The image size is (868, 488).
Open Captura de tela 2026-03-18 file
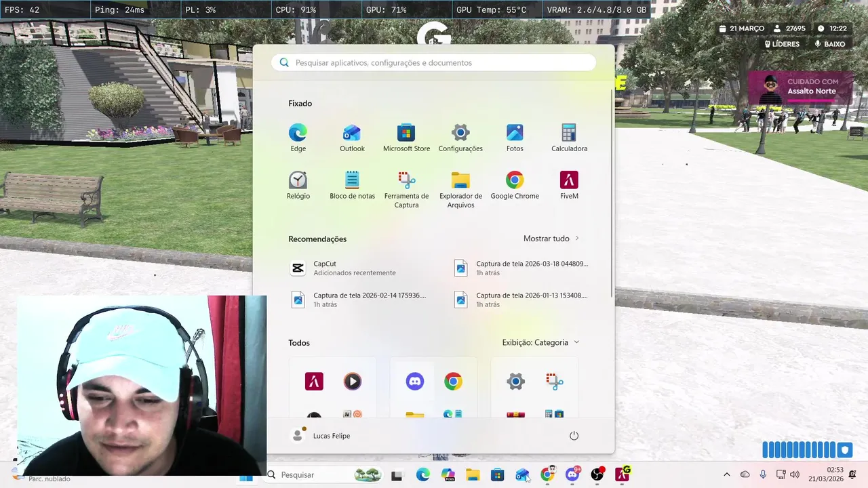click(521, 268)
